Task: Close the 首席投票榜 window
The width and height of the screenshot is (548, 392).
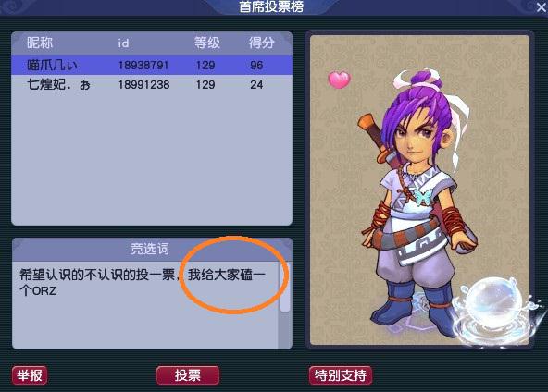Action: tap(541, 7)
